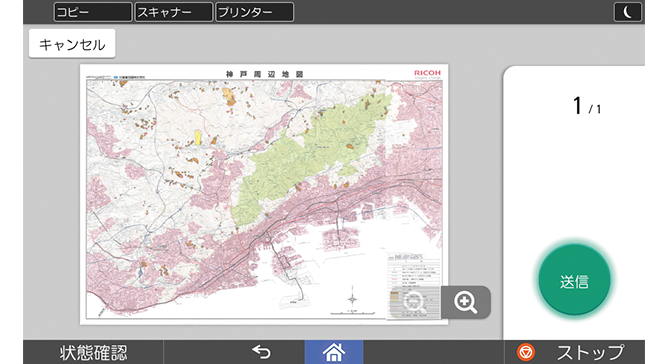668x364 pixels.
Task: Zoom in with the magnifier plus icon
Action: (465, 302)
